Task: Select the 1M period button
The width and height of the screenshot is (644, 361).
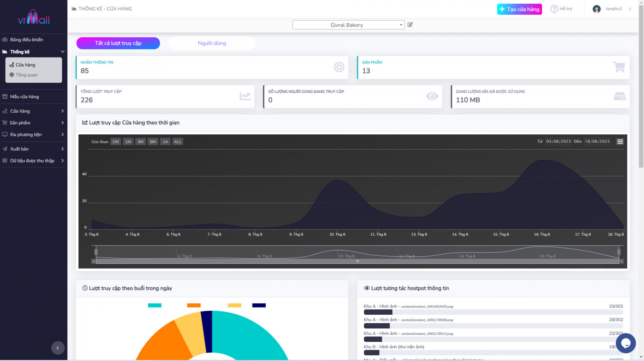Action: pos(128,142)
